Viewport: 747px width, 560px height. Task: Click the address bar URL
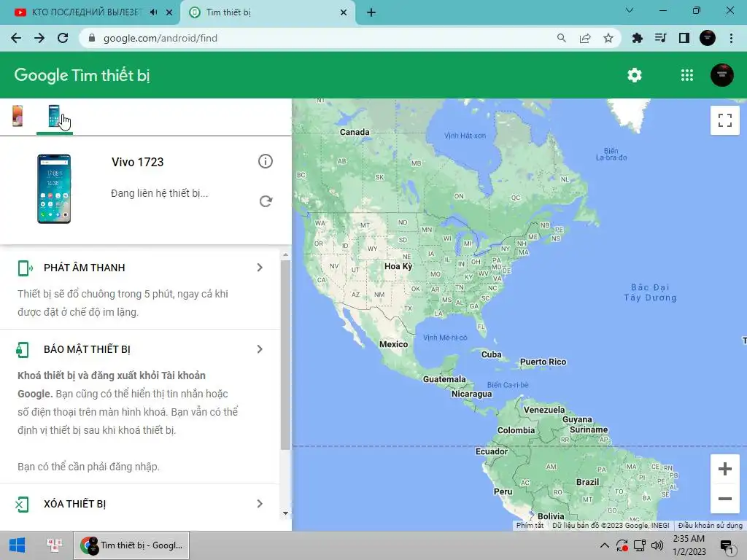point(160,38)
